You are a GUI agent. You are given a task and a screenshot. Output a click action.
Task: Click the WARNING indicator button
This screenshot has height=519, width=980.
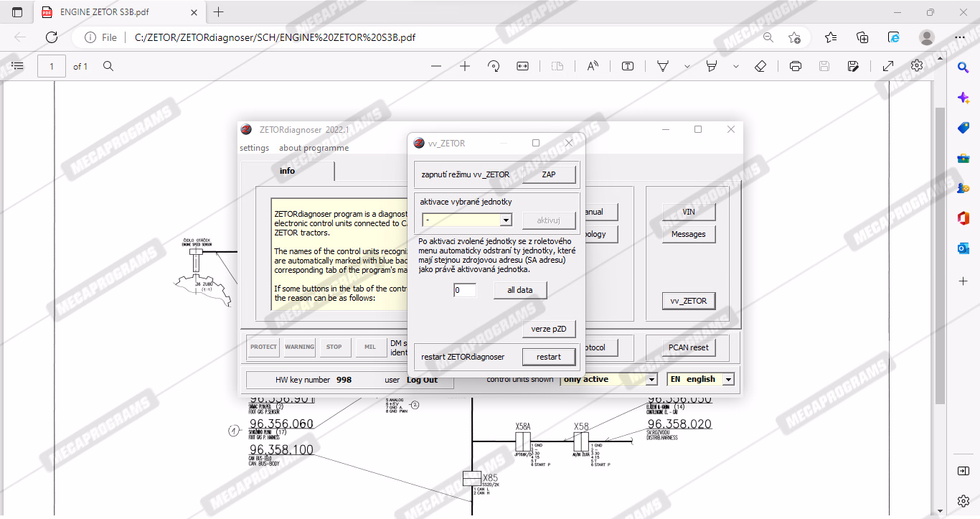[x=299, y=347]
